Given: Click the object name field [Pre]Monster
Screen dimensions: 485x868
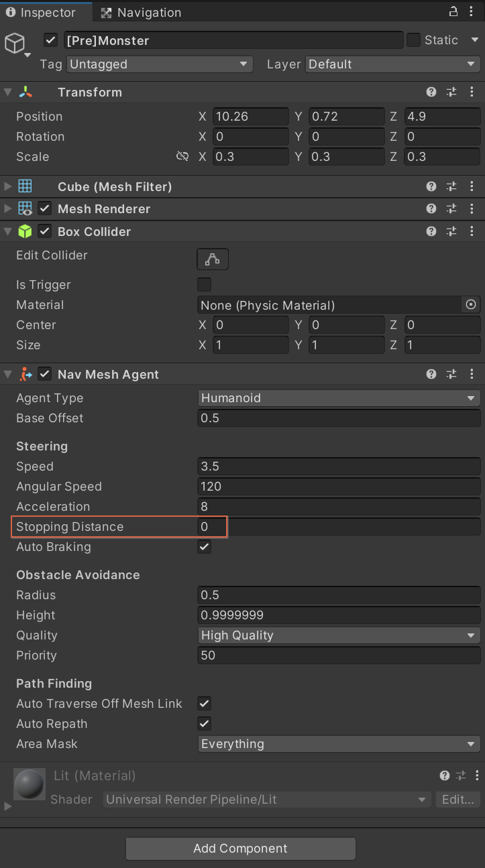Looking at the screenshot, I should pos(233,40).
